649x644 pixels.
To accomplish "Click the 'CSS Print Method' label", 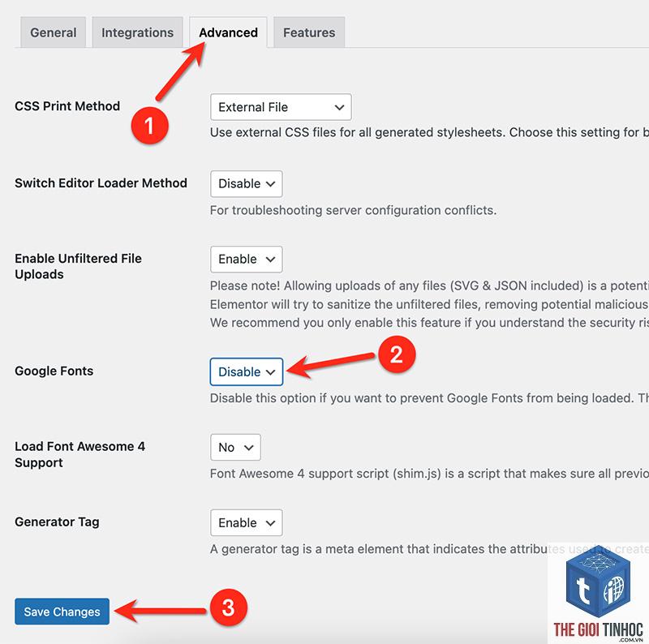I will point(67,106).
